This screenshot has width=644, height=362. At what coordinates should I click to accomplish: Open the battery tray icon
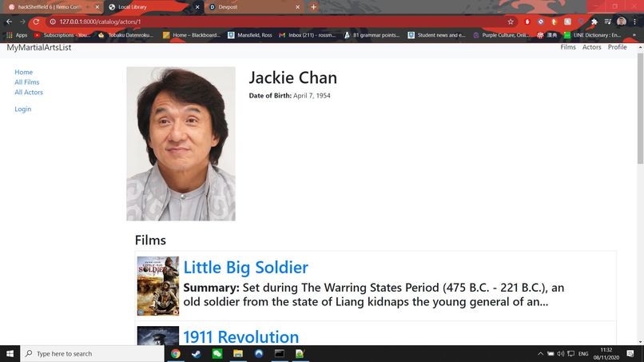[551, 354]
